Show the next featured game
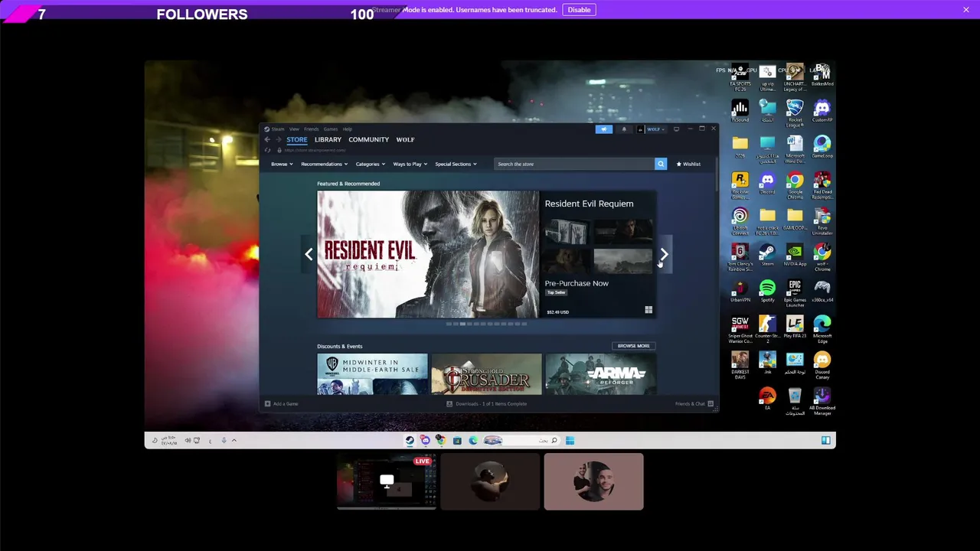Screen dimensions: 980x551 [665, 254]
